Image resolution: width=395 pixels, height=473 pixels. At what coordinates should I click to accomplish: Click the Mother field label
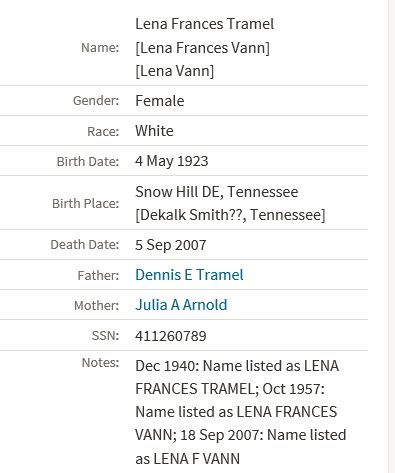pos(97,306)
